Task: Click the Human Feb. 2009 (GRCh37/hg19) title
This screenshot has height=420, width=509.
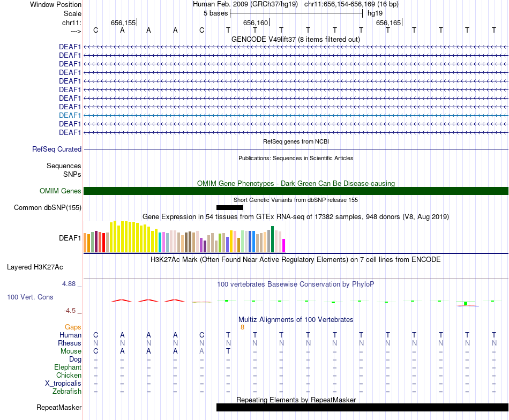Action: coord(245,4)
